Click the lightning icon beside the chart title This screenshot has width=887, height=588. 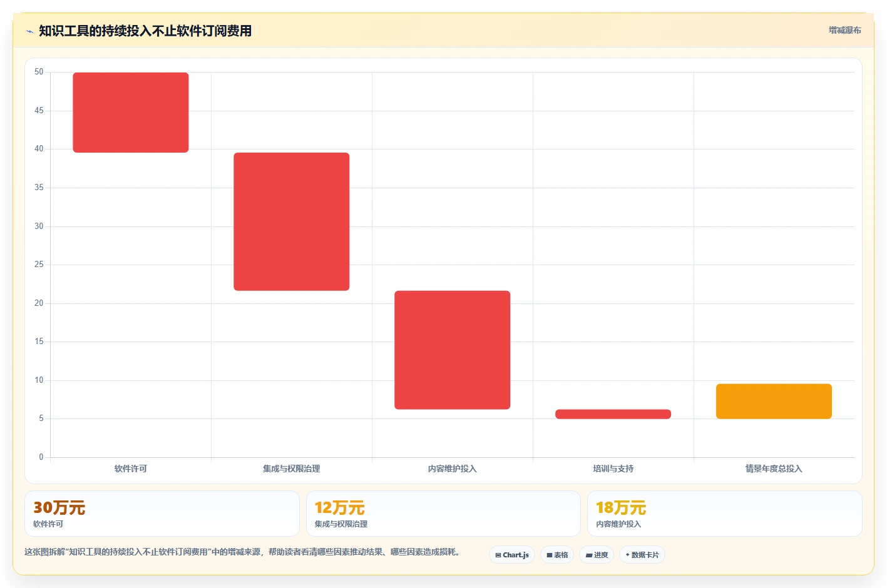(29, 31)
